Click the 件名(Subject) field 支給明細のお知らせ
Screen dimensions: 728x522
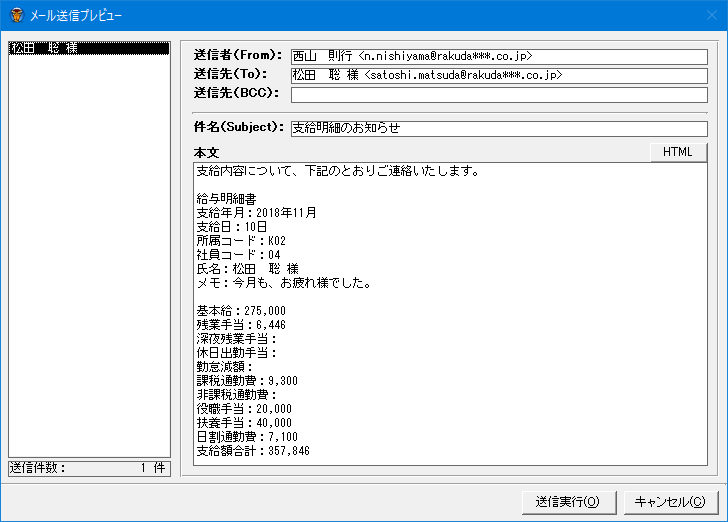[x=499, y=128]
